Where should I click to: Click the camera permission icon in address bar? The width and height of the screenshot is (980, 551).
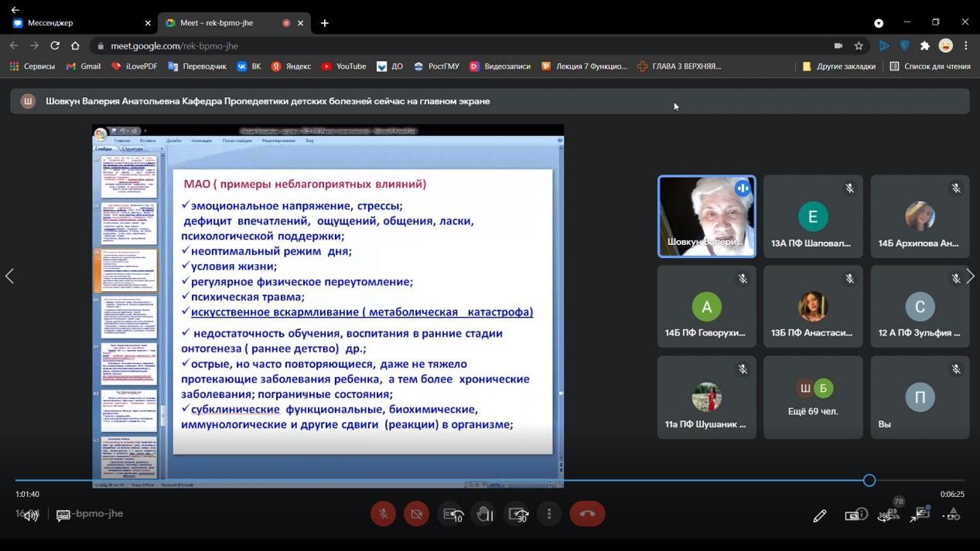point(838,46)
